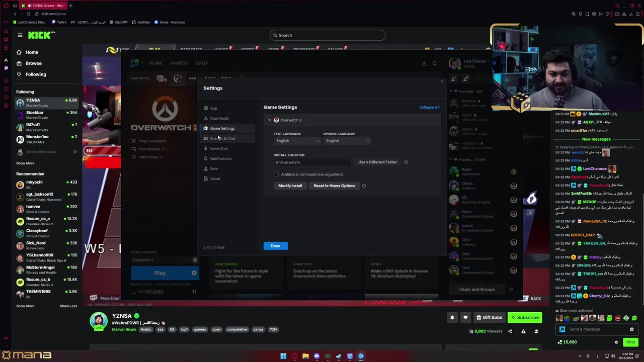Click the viewer list icon beside report
Image resolution: width=644 pixels, height=362 pixels.
tap(536, 331)
